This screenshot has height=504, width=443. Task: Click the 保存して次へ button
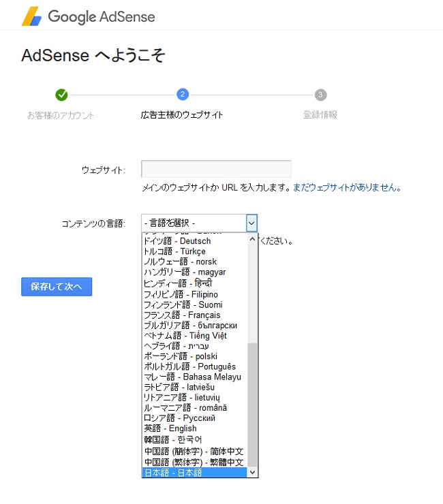57,286
